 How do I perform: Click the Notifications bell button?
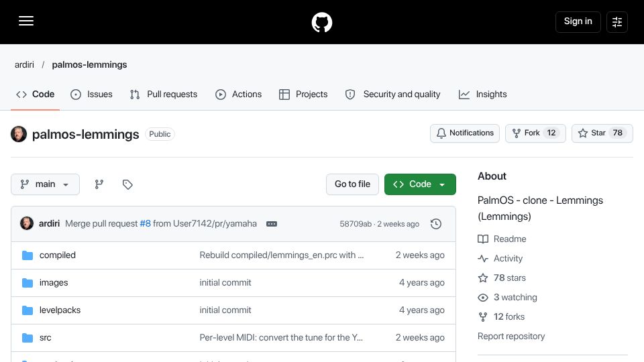[464, 133]
